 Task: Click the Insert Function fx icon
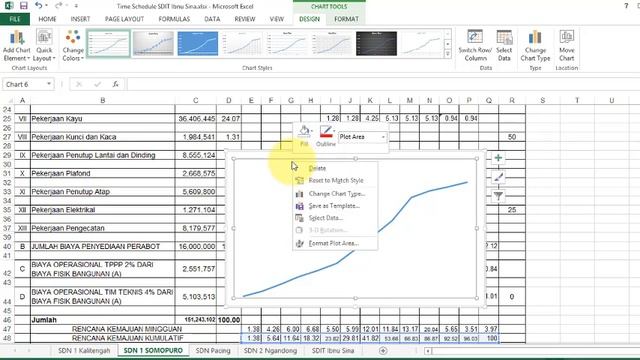[x=116, y=84]
